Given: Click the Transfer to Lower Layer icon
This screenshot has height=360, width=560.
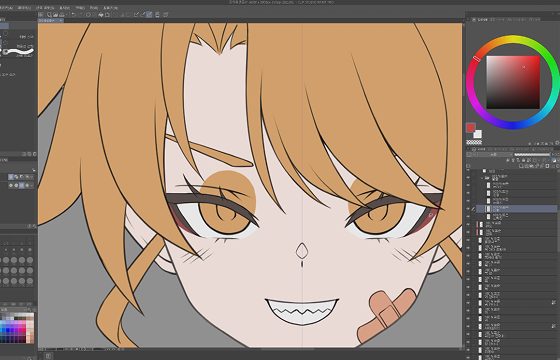Looking at the screenshot, I should coord(536,166).
